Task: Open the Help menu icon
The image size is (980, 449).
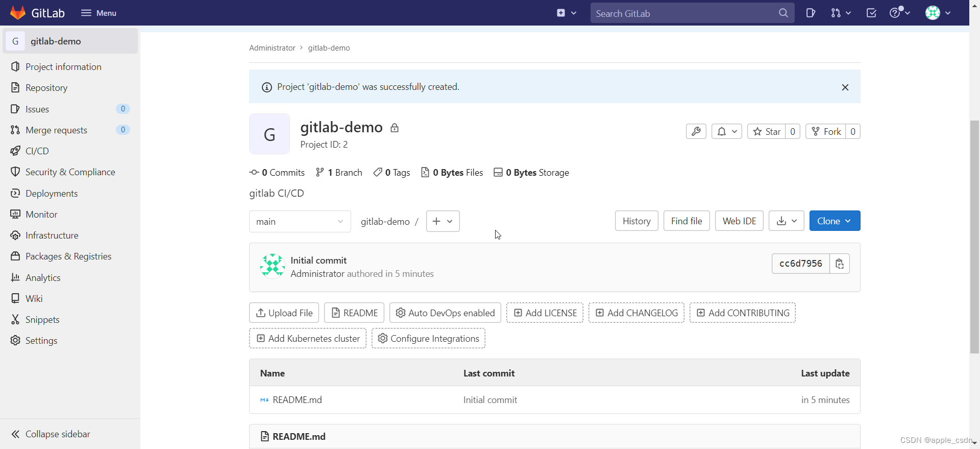Action: click(x=900, y=13)
